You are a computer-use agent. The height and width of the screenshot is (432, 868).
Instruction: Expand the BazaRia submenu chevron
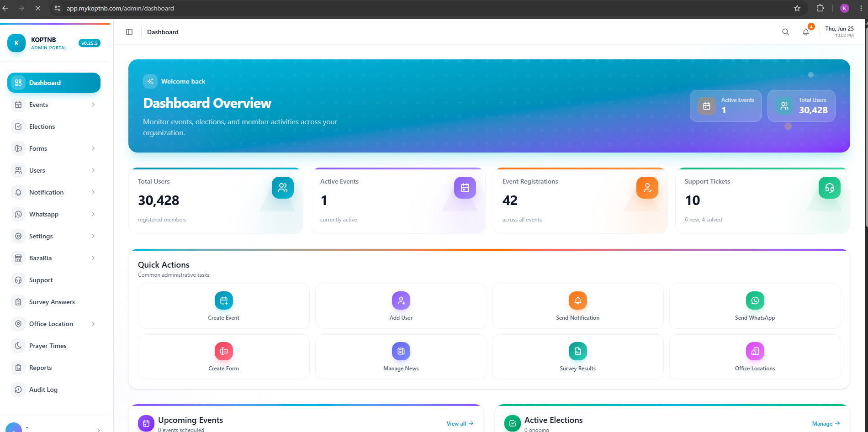point(93,258)
